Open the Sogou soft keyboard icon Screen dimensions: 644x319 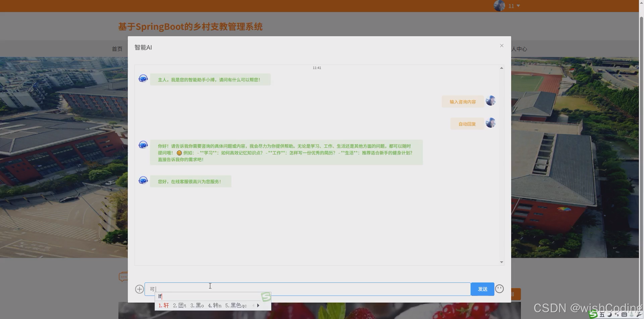[625, 314]
